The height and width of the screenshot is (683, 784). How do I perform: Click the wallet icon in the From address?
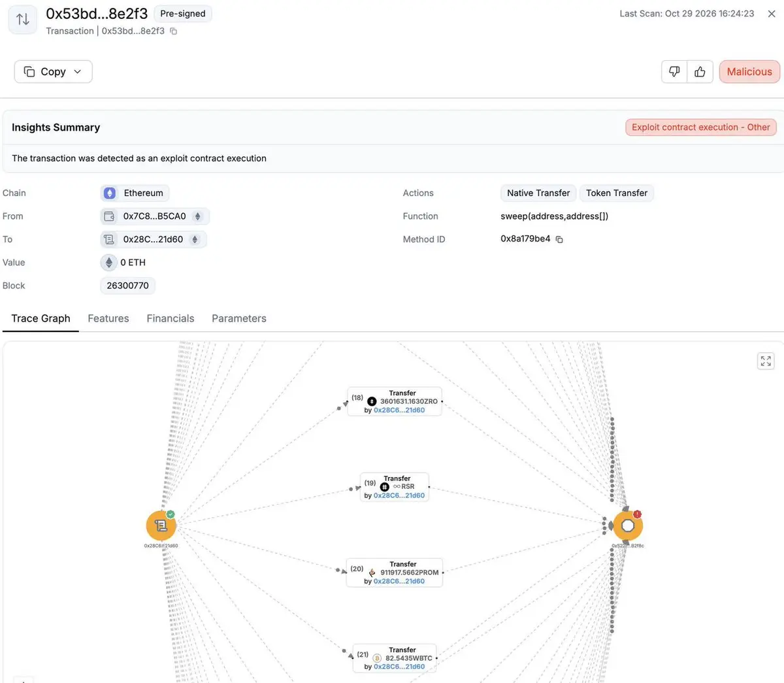coord(109,216)
